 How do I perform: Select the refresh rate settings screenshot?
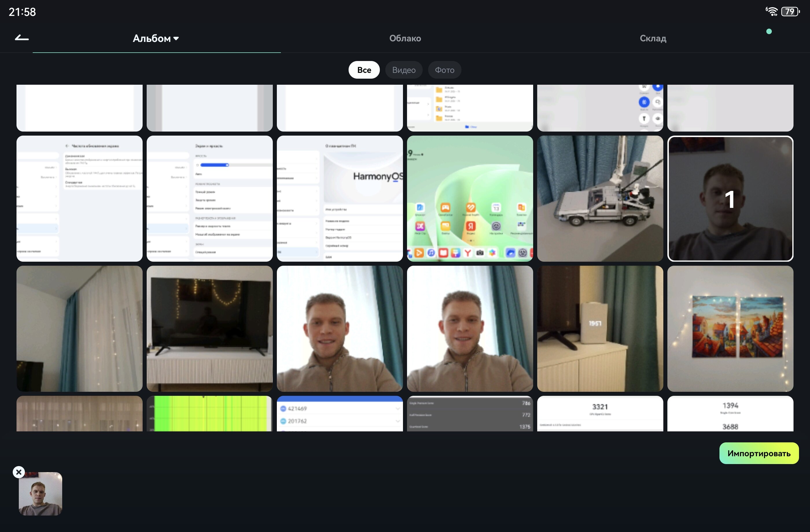[79, 199]
